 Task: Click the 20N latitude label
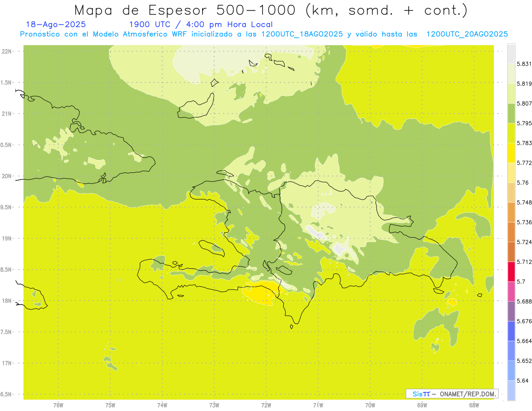(7, 176)
